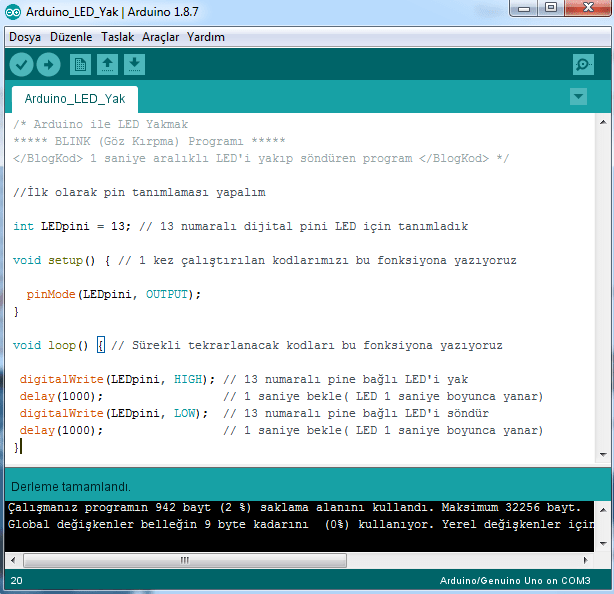Select the Arduino_LED_Yak sketch tab
The width and height of the screenshot is (614, 594).
point(75,99)
